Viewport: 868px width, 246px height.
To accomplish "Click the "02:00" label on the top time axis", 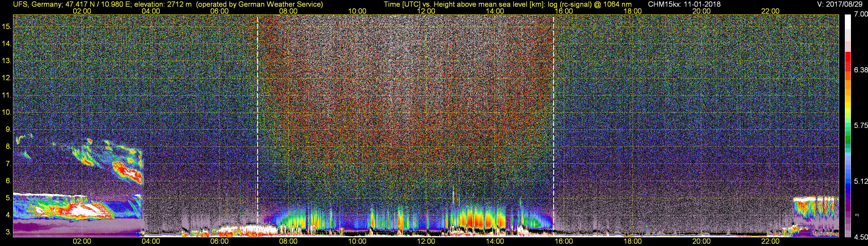I will pyautogui.click(x=82, y=11).
